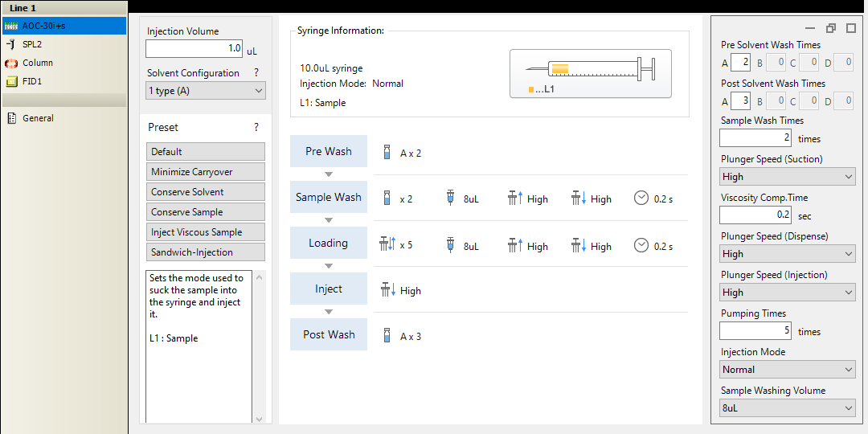Click the vial icon in Pre Wash row
Screen dimensions: 868x434
pyautogui.click(x=387, y=153)
